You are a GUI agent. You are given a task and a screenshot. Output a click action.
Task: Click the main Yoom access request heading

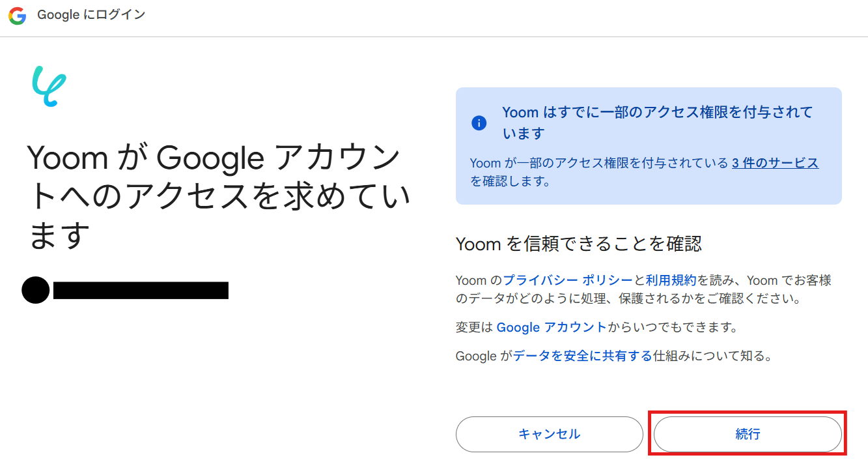pyautogui.click(x=219, y=196)
